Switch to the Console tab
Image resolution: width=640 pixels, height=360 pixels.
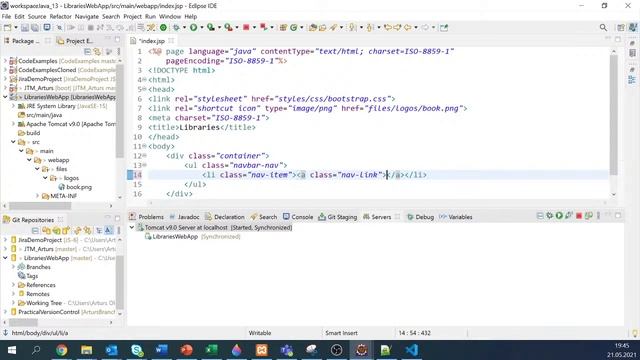point(298,217)
